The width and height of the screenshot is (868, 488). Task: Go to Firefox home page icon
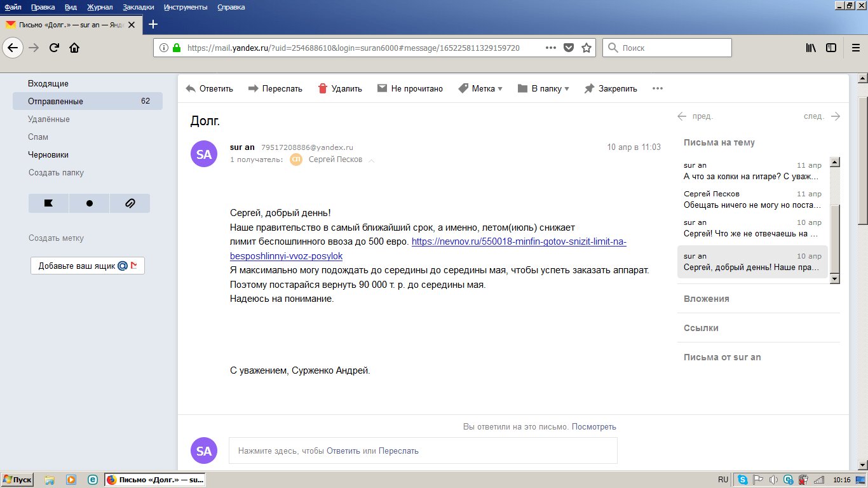pyautogui.click(x=74, y=48)
